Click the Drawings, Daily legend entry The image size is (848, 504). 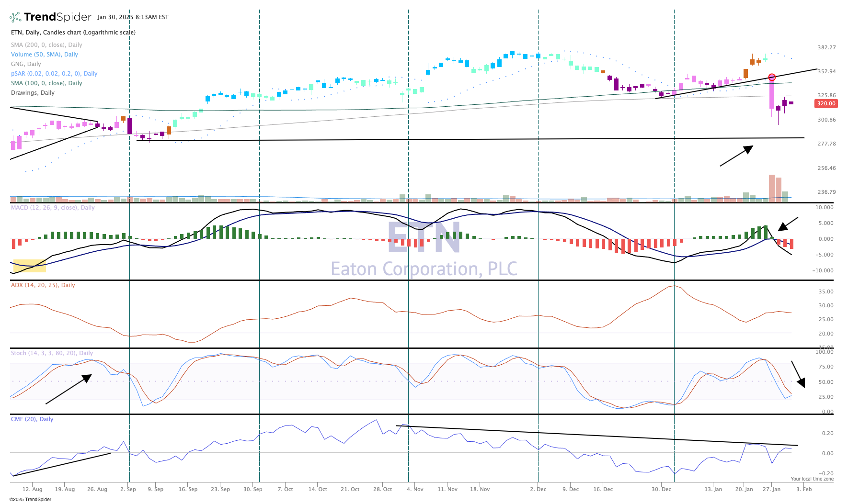pos(33,93)
